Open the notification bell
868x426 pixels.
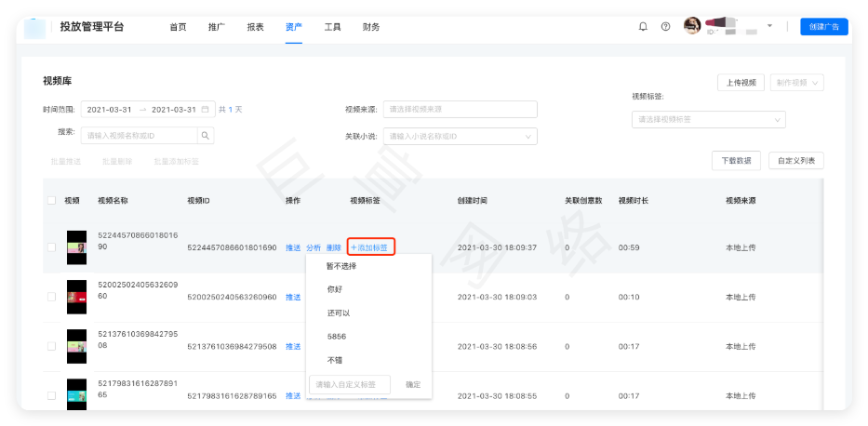pos(643,27)
